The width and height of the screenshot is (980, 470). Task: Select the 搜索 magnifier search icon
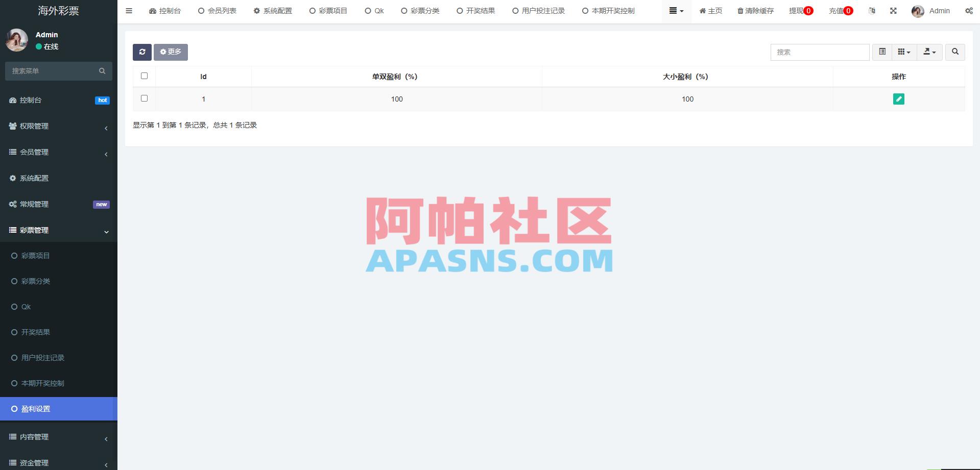click(x=954, y=52)
